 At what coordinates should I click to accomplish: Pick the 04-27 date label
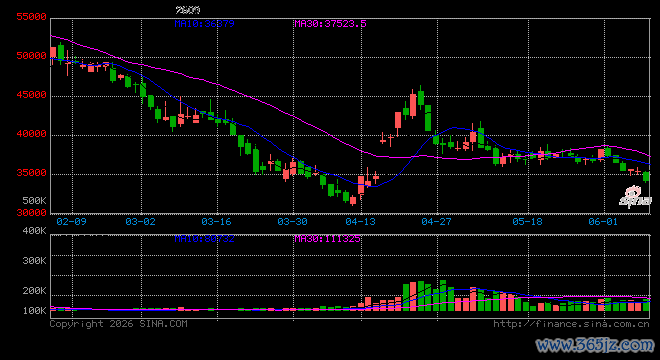[x=436, y=221]
